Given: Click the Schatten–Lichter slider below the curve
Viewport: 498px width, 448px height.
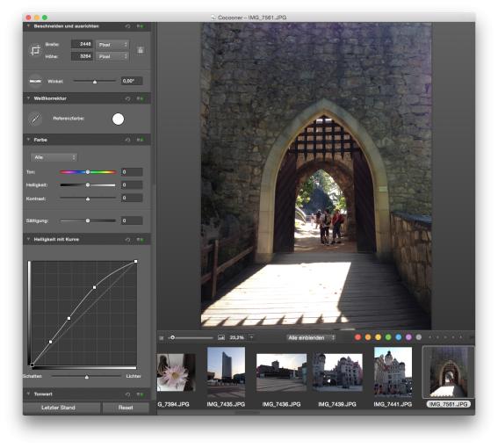Looking at the screenshot, I should [86, 377].
